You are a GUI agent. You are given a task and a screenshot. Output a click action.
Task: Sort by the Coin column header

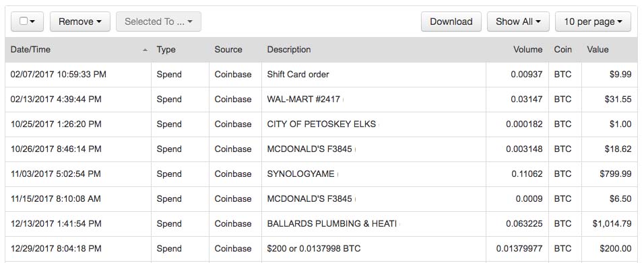(x=562, y=50)
